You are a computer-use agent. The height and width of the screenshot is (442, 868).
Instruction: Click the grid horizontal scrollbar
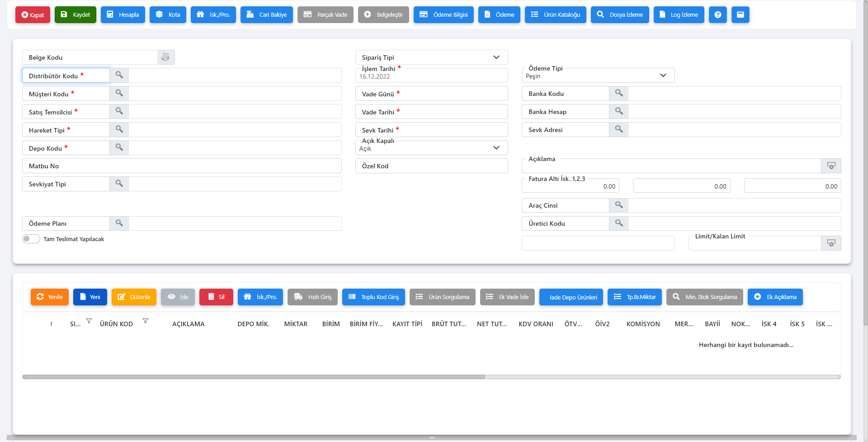point(253,377)
